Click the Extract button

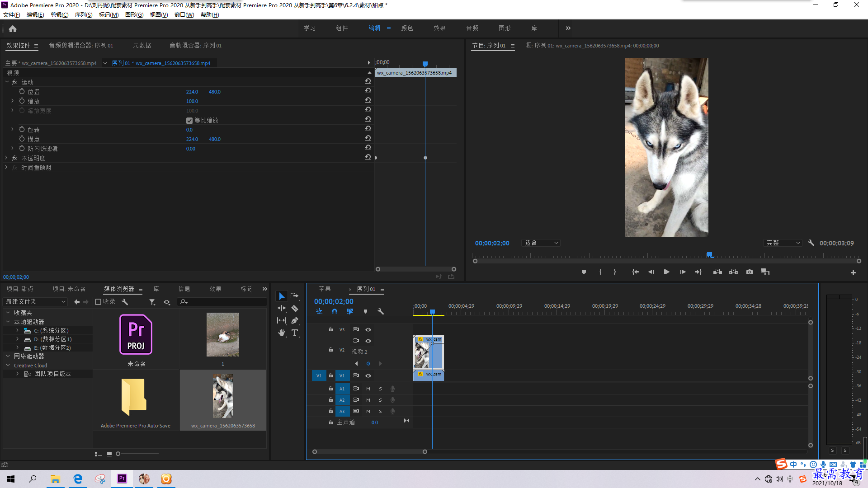733,272
